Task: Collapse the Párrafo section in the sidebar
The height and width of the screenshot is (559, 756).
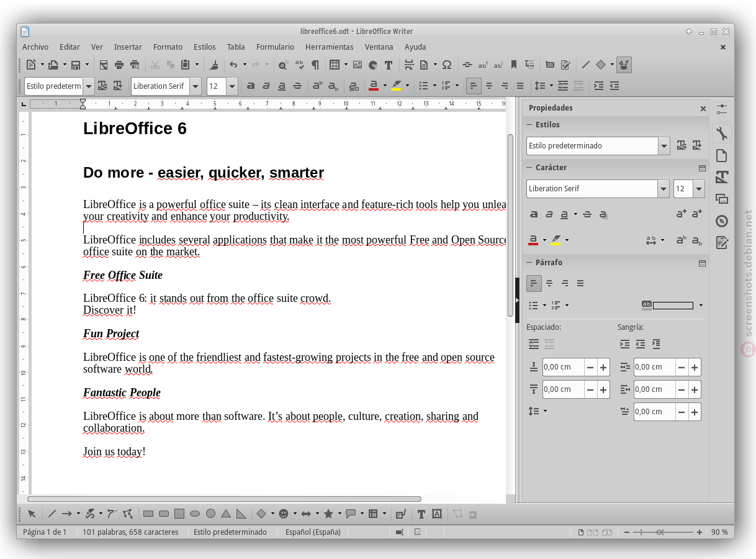Action: [529, 263]
